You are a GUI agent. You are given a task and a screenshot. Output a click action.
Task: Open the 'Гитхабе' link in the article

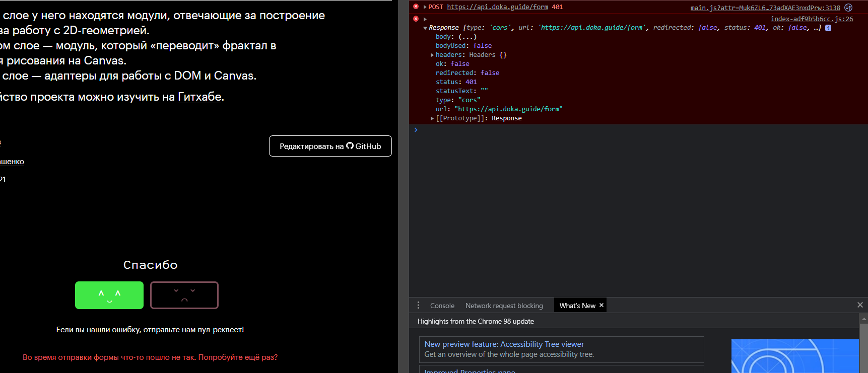click(x=200, y=97)
